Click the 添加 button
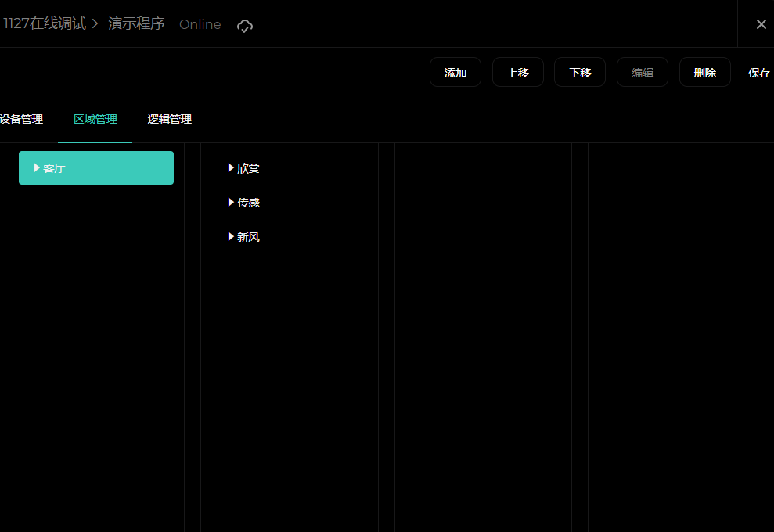 [x=455, y=73]
